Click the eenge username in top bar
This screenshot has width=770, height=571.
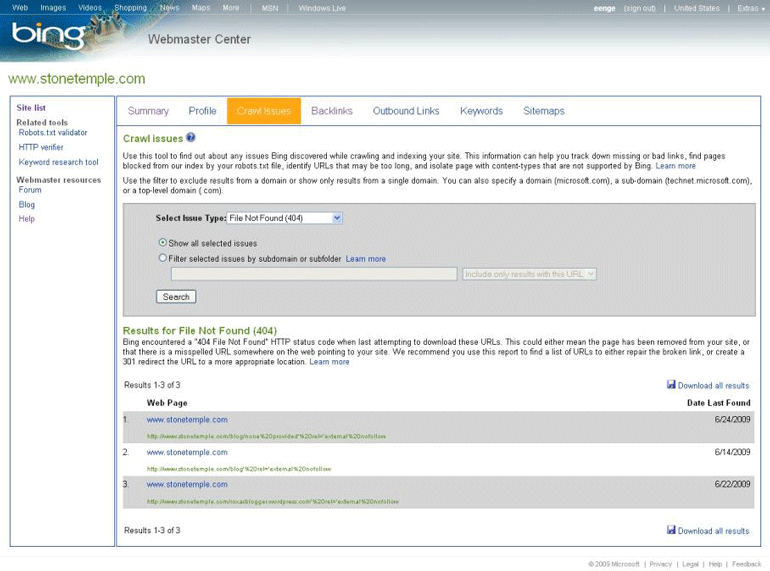click(604, 8)
